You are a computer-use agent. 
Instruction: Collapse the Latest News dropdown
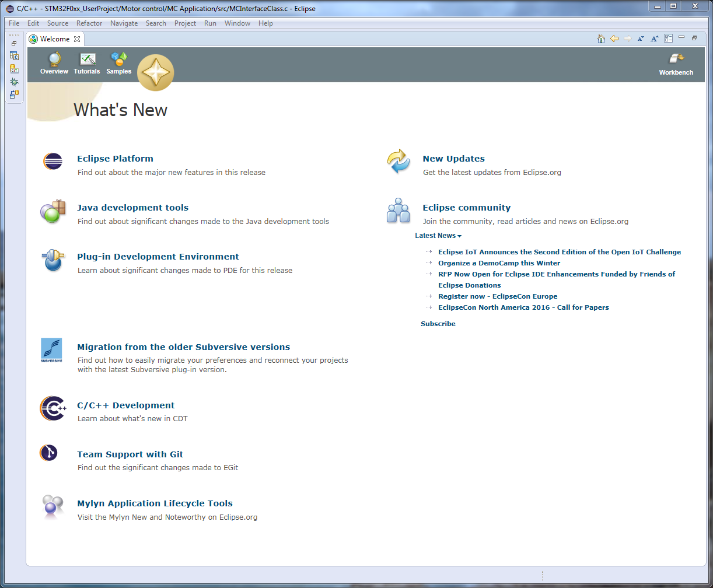(x=438, y=236)
